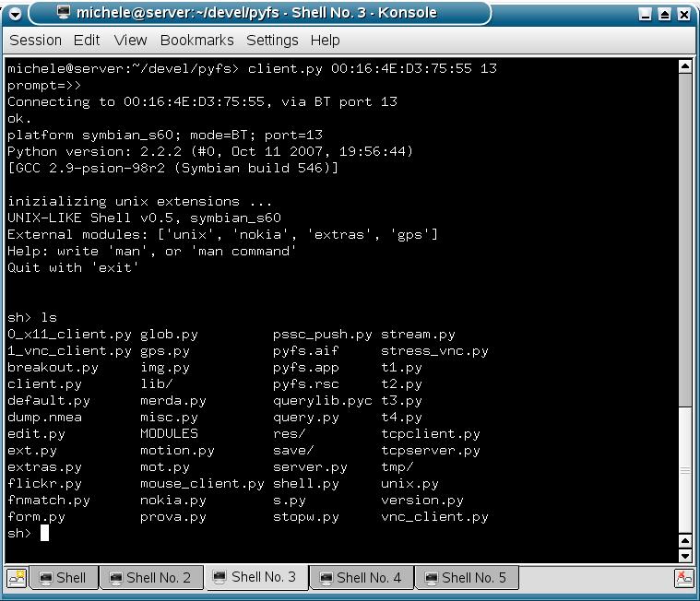Click the scrollbar up arrow at top
The width and height of the screenshot is (700, 601).
(685, 66)
